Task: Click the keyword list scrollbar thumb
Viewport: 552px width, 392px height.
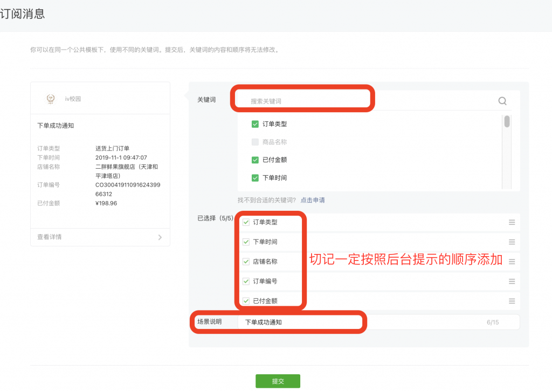Action: 507,122
